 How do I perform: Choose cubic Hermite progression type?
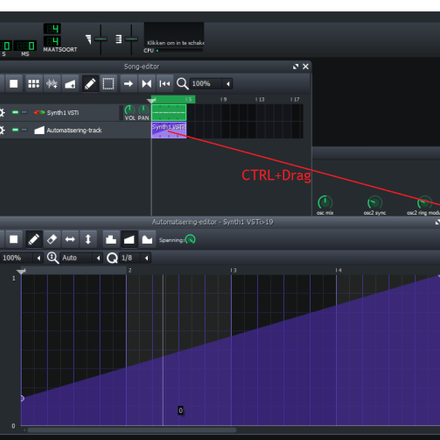click(147, 239)
